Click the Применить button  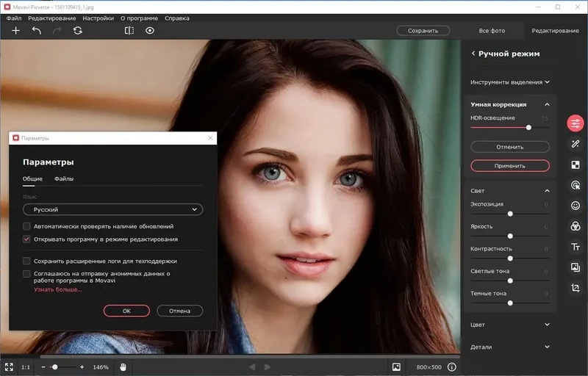(x=510, y=165)
